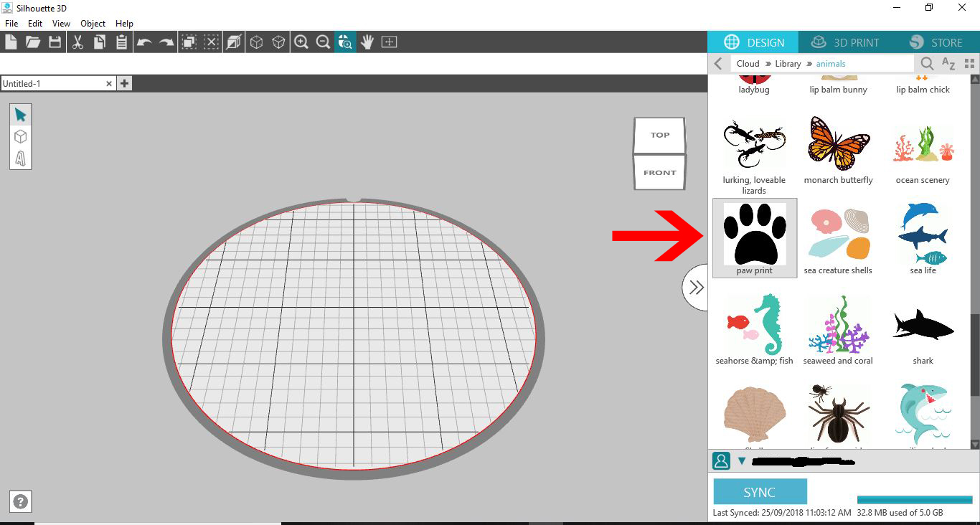Click the first wireframe cube view icon
Screen dimensions: 980x525
click(x=256, y=42)
